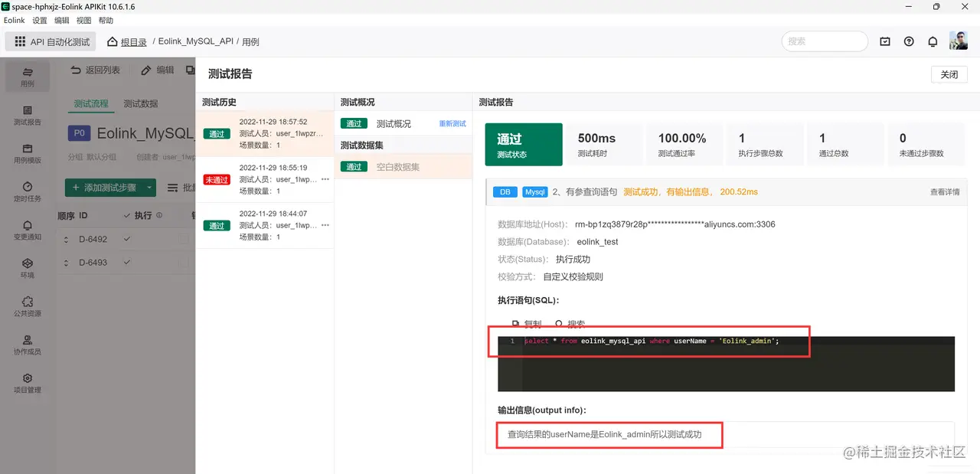This screenshot has height=474, width=980.
Task: Toggle execute check for D-6493
Action: click(x=128, y=262)
